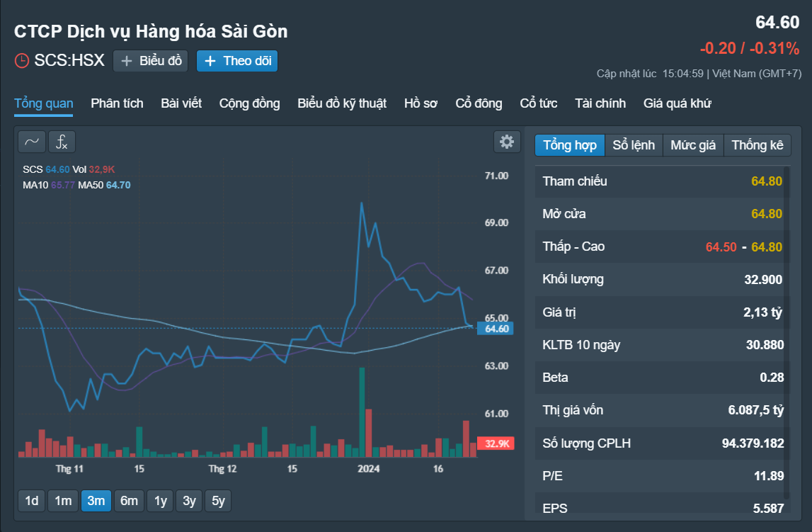Click the Mở cửa row label
This screenshot has width=812, height=532.
tap(564, 214)
